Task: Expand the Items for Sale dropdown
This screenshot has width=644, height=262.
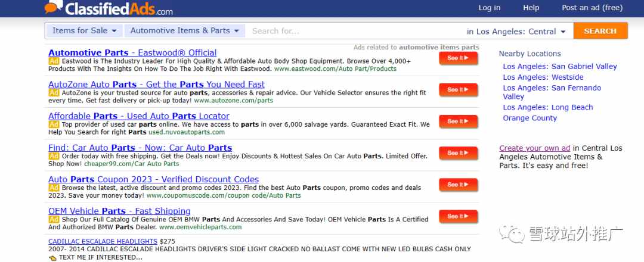Action: click(x=84, y=31)
